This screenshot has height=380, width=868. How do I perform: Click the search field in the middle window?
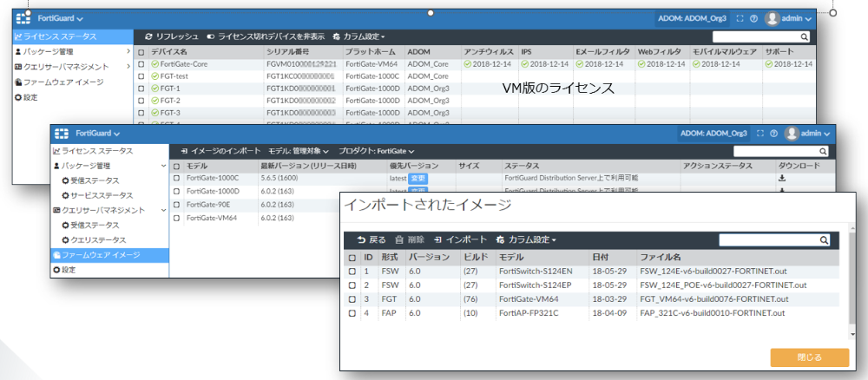click(776, 152)
